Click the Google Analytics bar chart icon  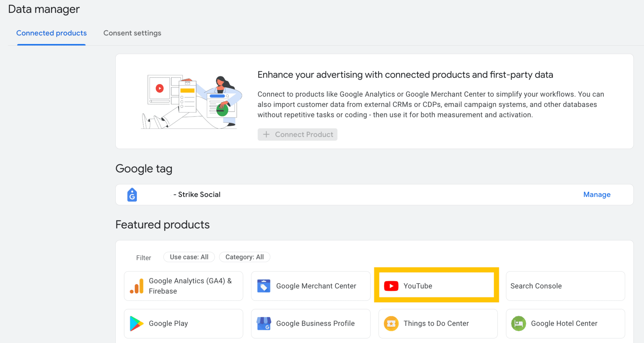(x=136, y=286)
